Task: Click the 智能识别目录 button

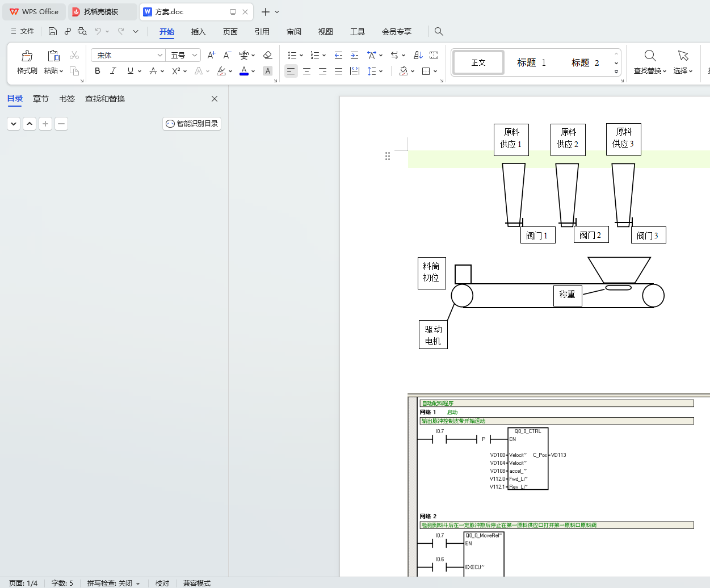Action: 192,124
